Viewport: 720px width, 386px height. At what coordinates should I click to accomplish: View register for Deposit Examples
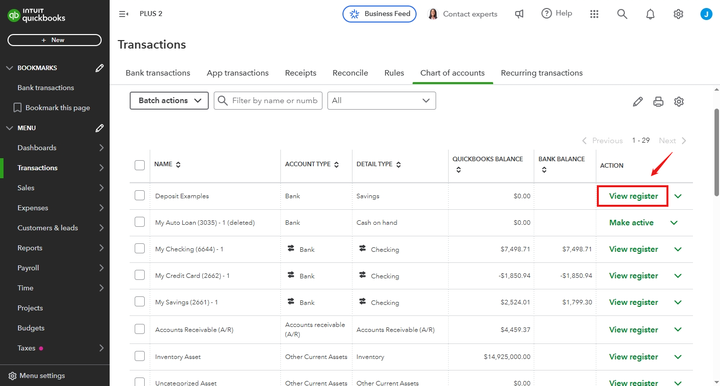(633, 196)
